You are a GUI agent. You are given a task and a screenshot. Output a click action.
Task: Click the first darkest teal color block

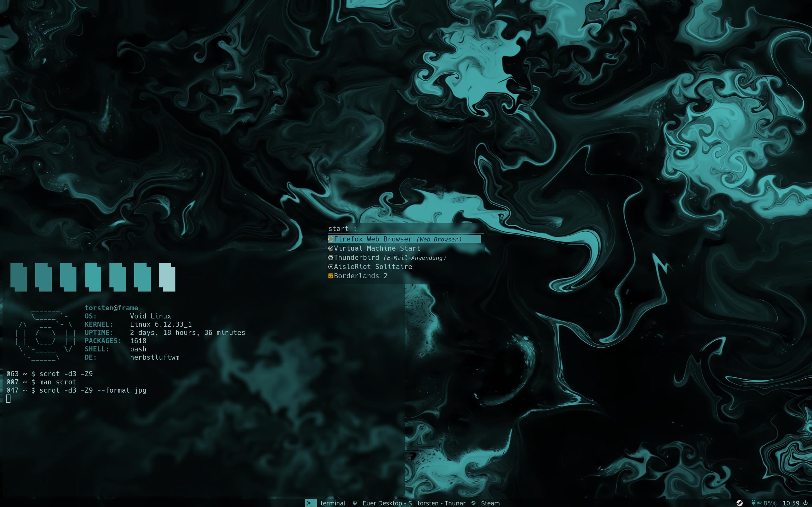click(x=19, y=277)
